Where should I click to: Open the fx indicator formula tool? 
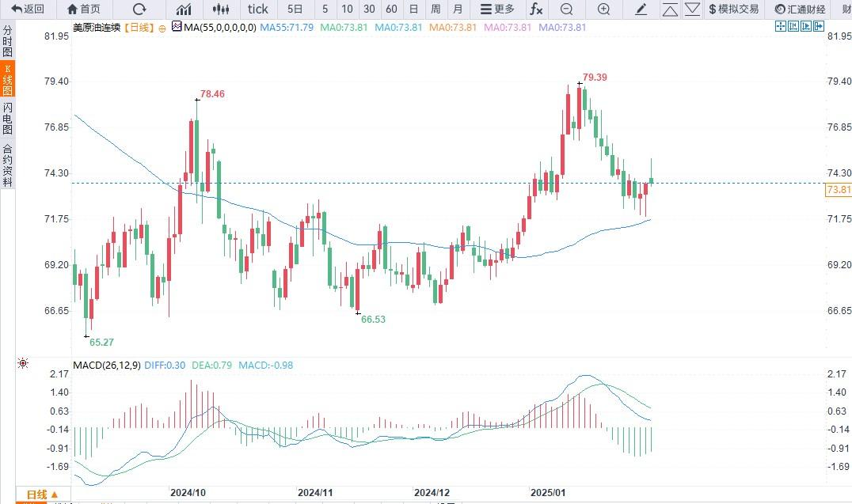[x=536, y=9]
